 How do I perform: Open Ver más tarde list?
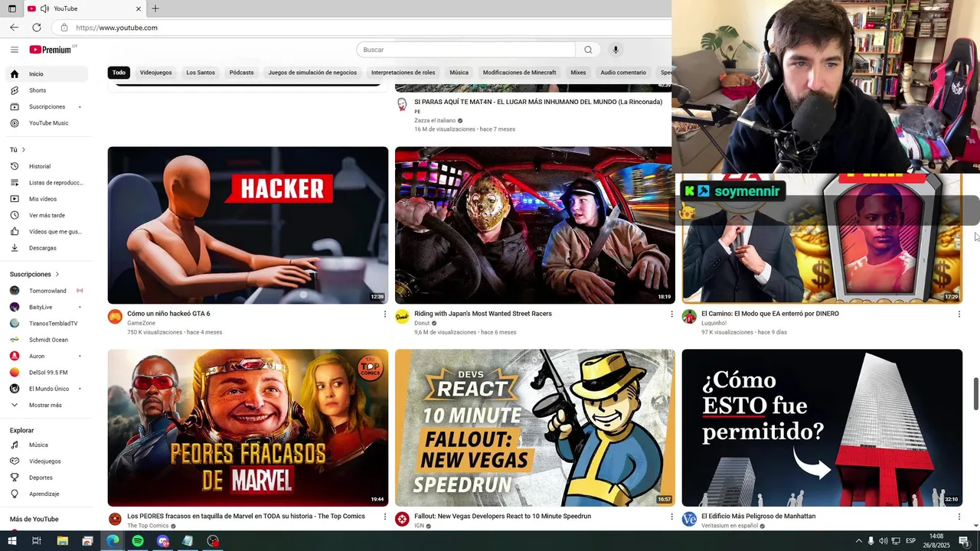pos(47,215)
